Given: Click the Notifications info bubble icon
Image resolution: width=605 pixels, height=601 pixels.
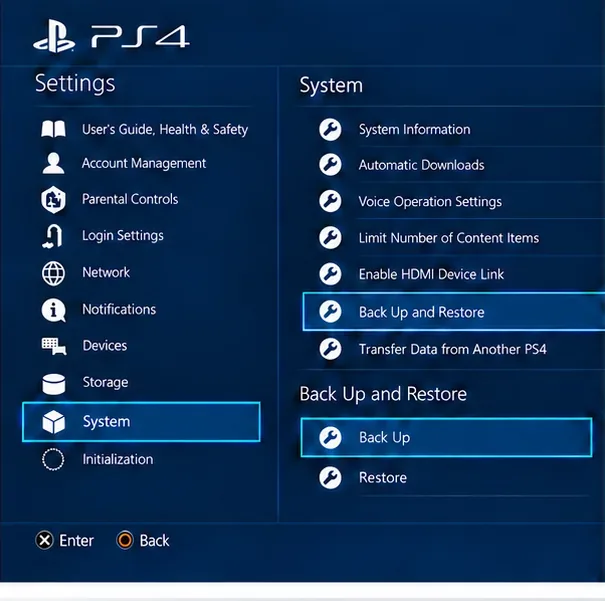Looking at the screenshot, I should click(53, 310).
